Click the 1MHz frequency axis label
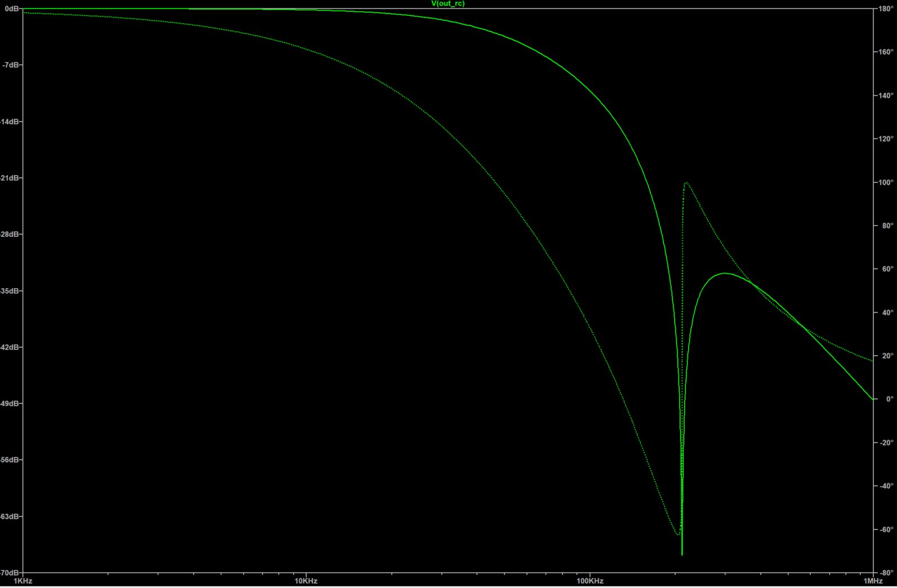This screenshot has width=897, height=588. pos(873,581)
